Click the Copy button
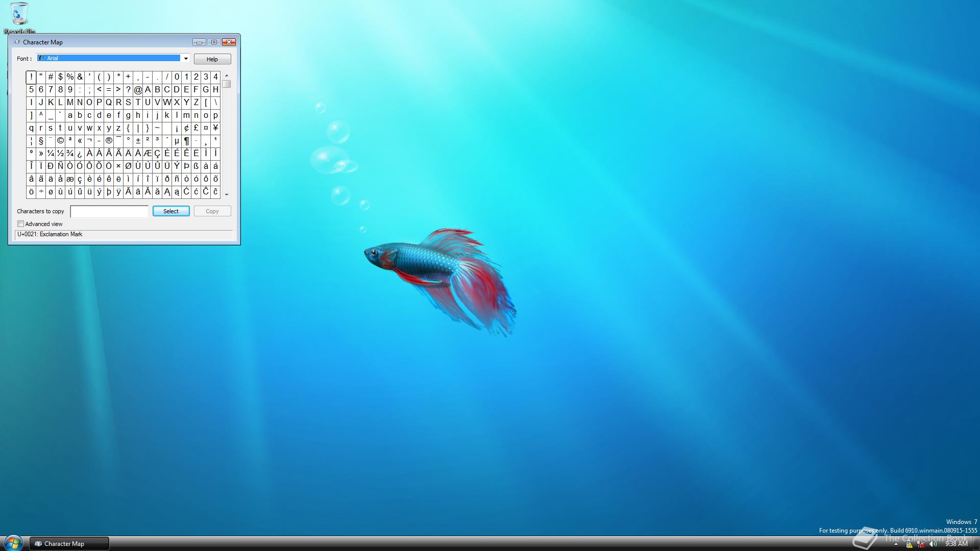Screen dimensions: 980x551 coord(212,211)
